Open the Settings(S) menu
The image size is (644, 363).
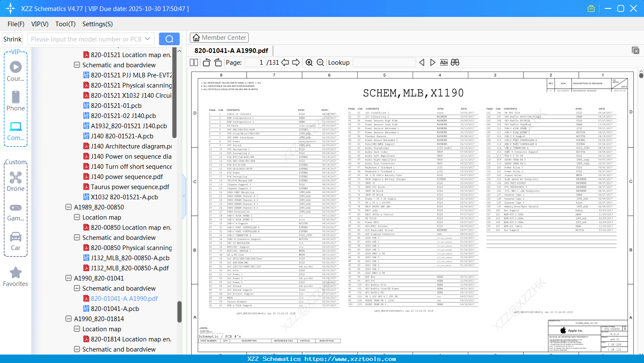tap(98, 24)
